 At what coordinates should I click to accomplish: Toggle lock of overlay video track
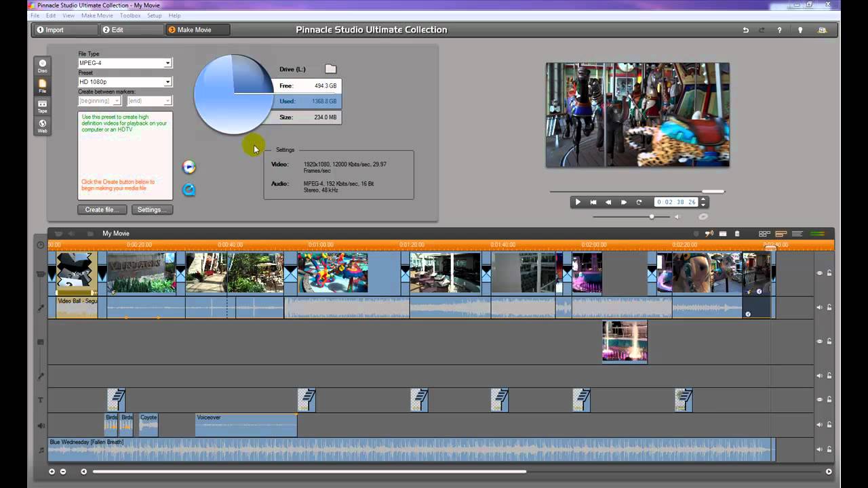pyautogui.click(x=829, y=342)
